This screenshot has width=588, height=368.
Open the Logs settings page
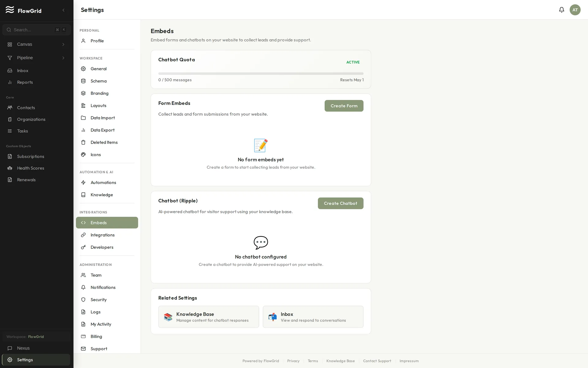click(x=107, y=312)
